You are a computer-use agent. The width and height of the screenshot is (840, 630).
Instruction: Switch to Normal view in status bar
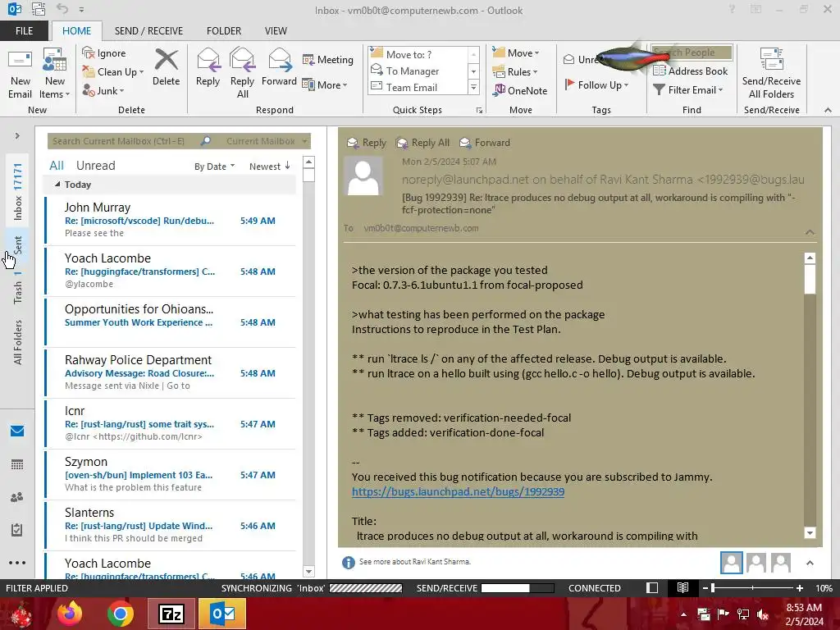[x=652, y=588]
